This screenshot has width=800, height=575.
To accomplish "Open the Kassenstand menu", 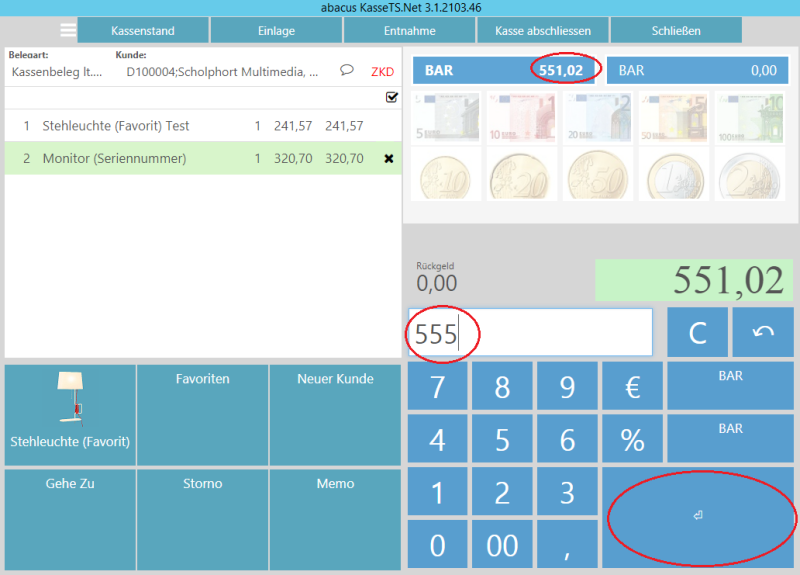I will click(143, 30).
